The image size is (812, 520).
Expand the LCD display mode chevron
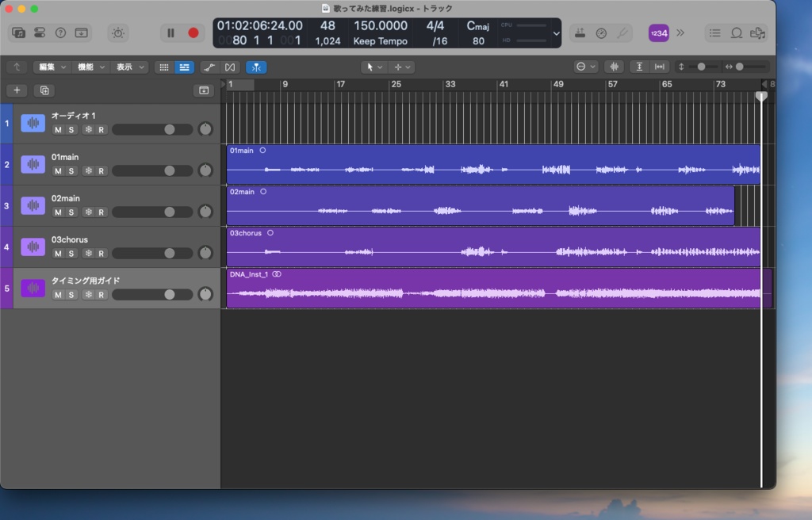coord(556,33)
